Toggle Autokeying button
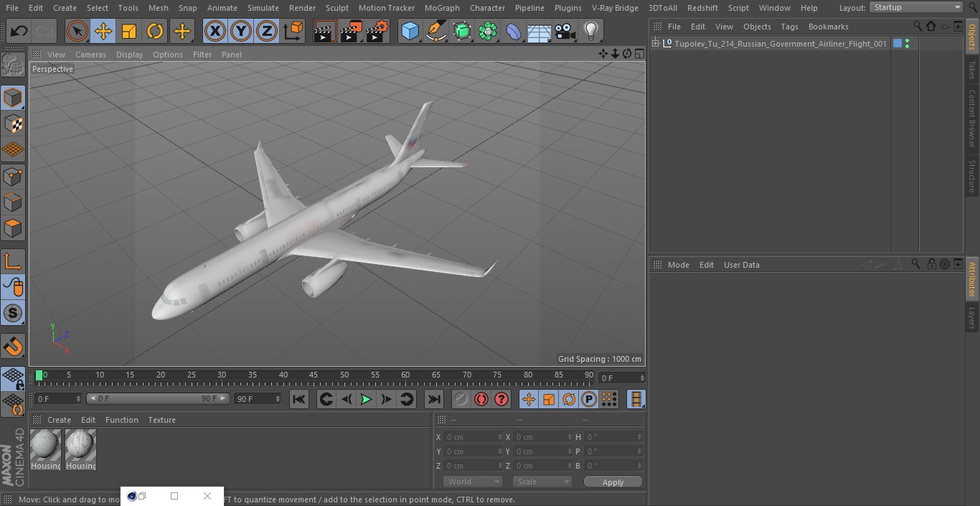980x506 pixels. pos(481,399)
